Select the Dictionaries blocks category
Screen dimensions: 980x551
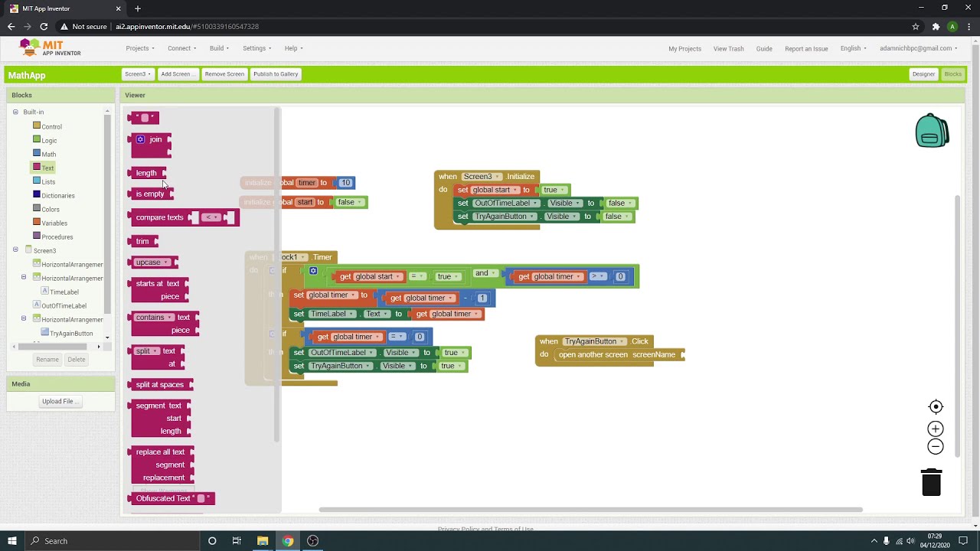click(x=58, y=196)
